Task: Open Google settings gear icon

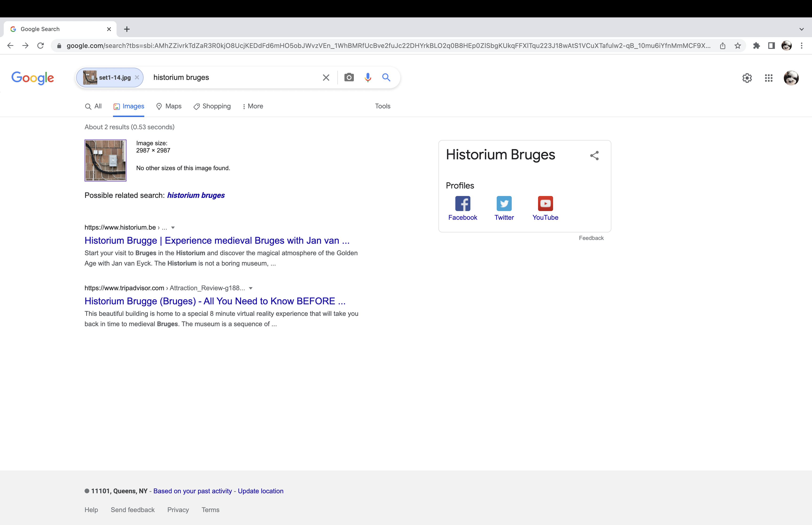Action: [x=747, y=78]
